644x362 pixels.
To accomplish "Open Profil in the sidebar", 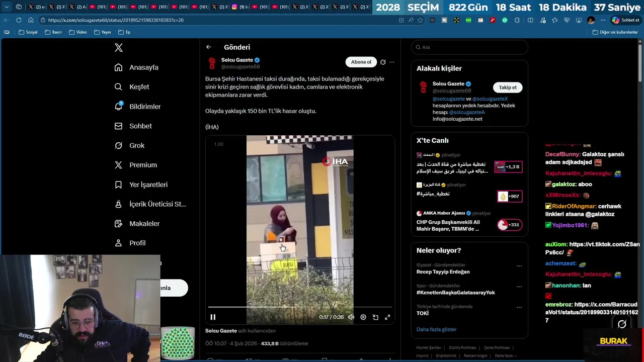I will pyautogui.click(x=130, y=243).
